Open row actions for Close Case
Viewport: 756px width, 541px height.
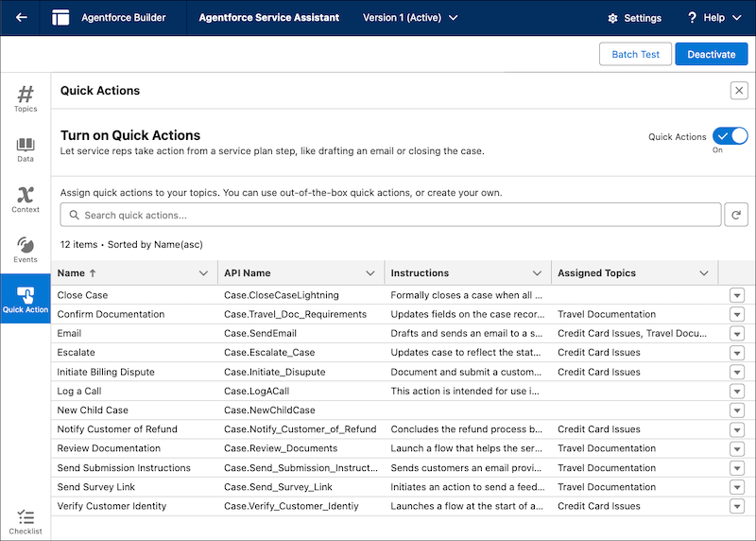(737, 295)
